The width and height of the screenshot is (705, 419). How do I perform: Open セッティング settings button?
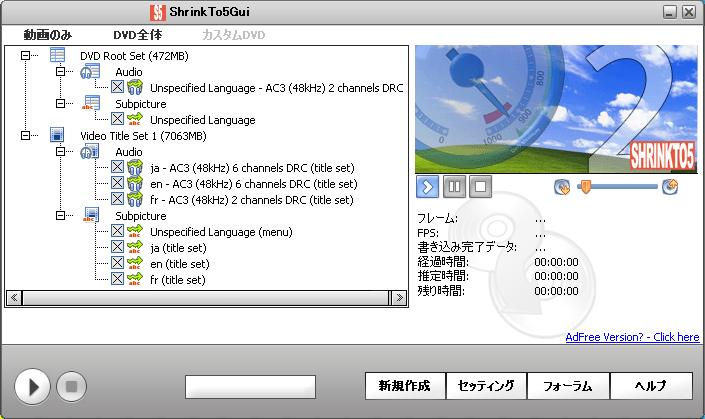(486, 386)
